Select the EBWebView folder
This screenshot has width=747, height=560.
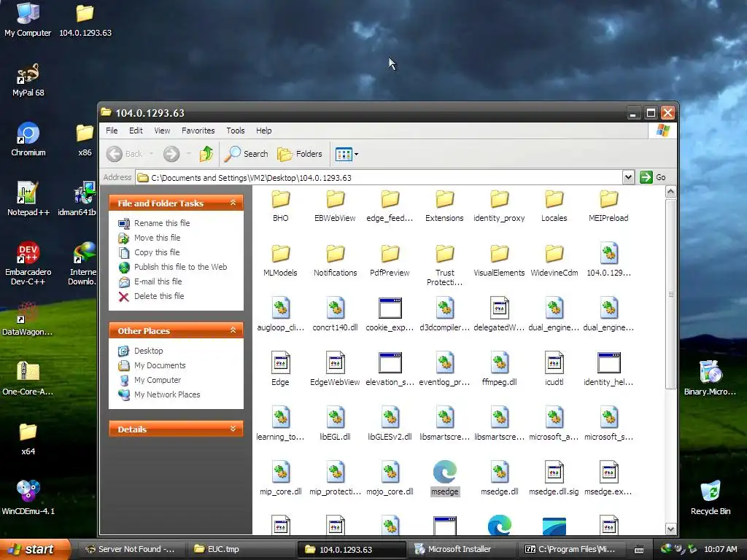click(x=335, y=206)
